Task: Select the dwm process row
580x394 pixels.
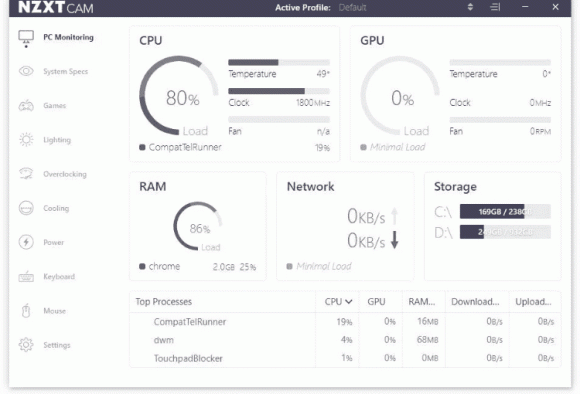Action: tap(345, 340)
